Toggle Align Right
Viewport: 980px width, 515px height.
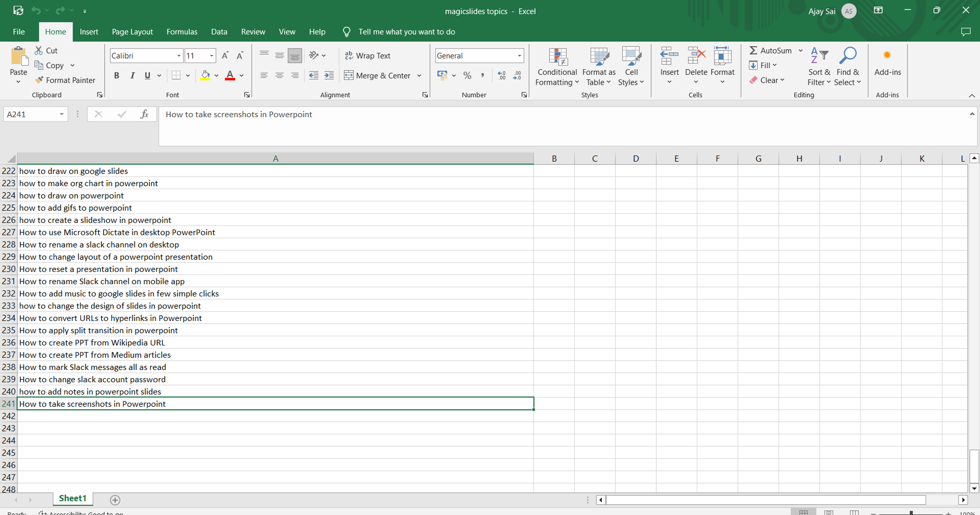[294, 75]
